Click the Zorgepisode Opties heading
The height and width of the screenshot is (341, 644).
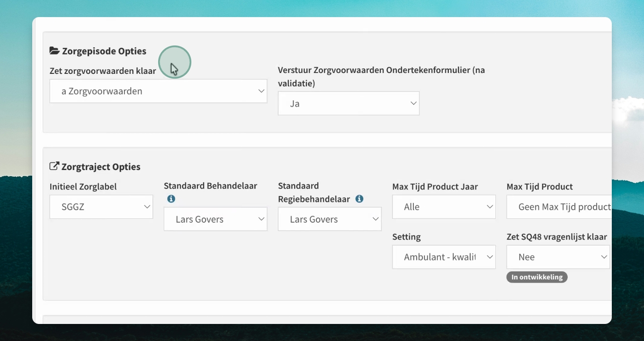[x=104, y=51]
